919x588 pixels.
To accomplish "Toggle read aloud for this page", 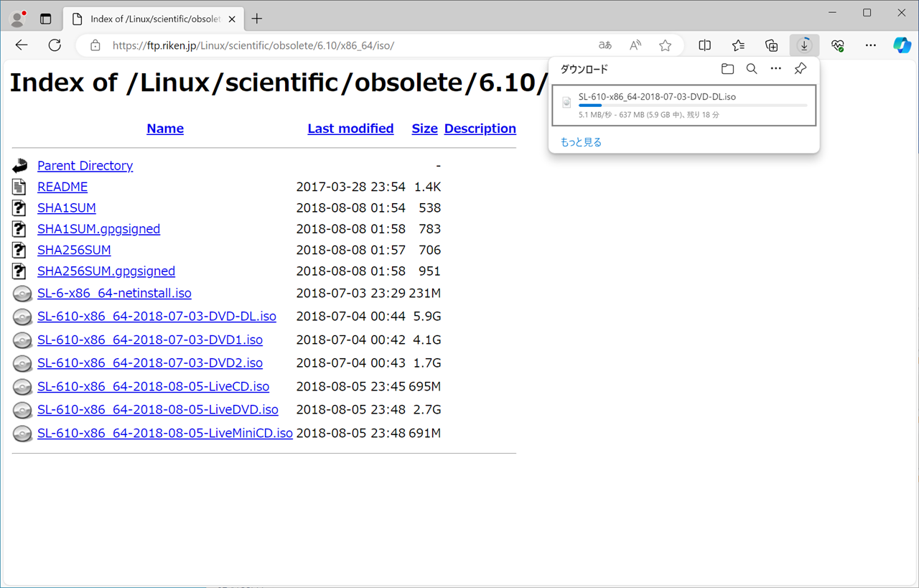I will (635, 45).
